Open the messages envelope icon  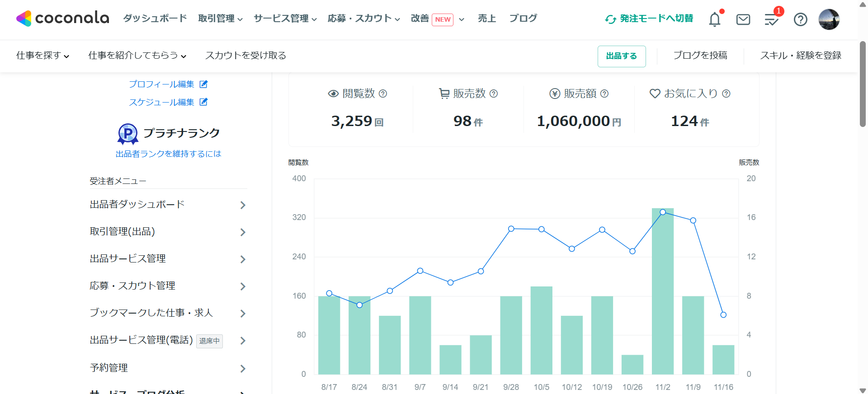click(x=743, y=19)
